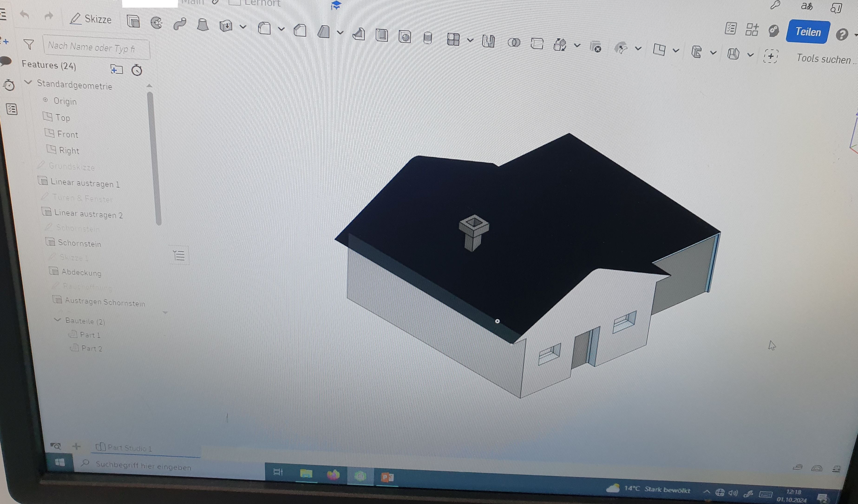Select the Boolean tool icon

514,43
